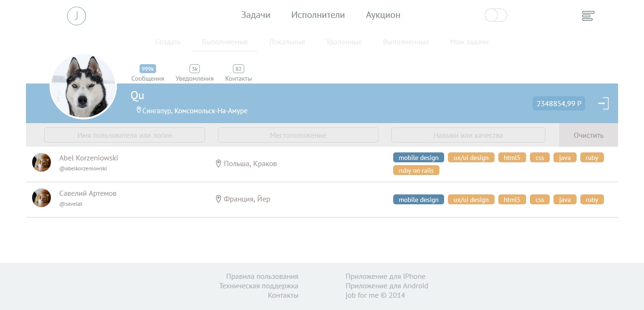Click Abel's ruby tag
The width and height of the screenshot is (644, 310).
pos(592,158)
